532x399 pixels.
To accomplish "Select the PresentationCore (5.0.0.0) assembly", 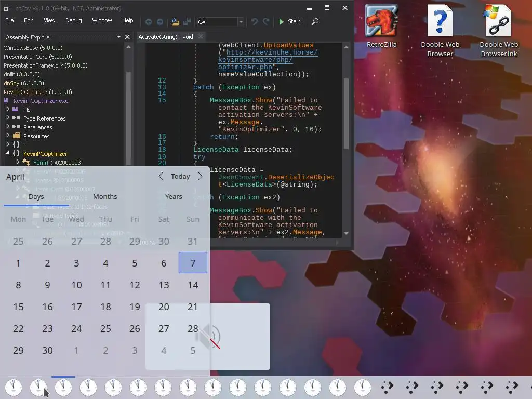I will click(x=37, y=57).
